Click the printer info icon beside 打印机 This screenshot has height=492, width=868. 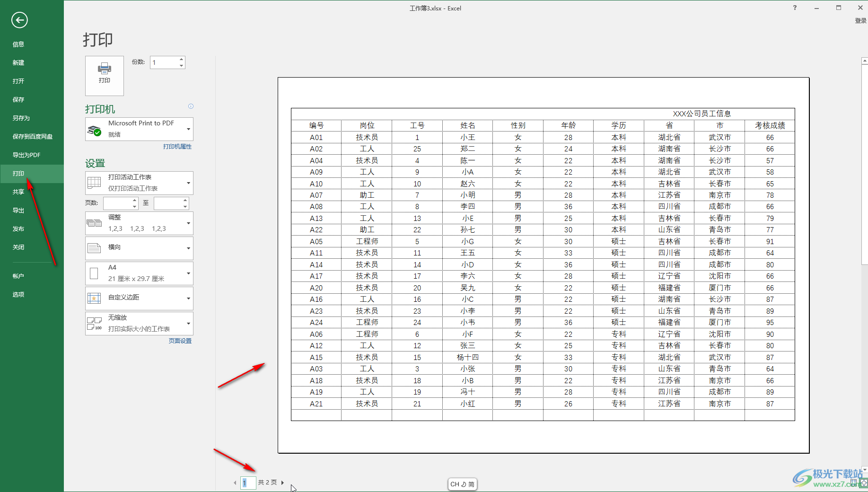tap(191, 106)
